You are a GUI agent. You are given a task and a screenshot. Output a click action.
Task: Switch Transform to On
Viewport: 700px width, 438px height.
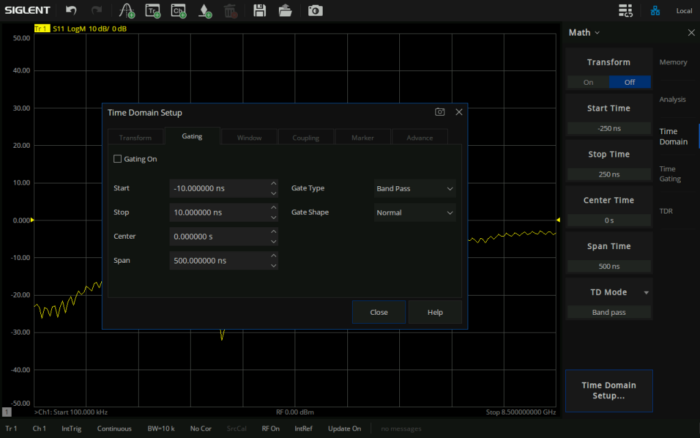(588, 82)
